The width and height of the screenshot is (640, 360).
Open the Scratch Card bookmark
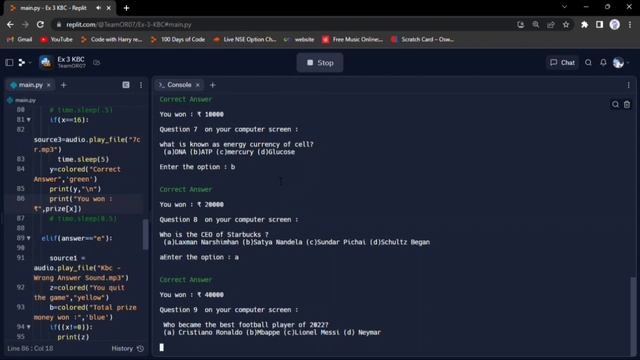[x=422, y=39]
